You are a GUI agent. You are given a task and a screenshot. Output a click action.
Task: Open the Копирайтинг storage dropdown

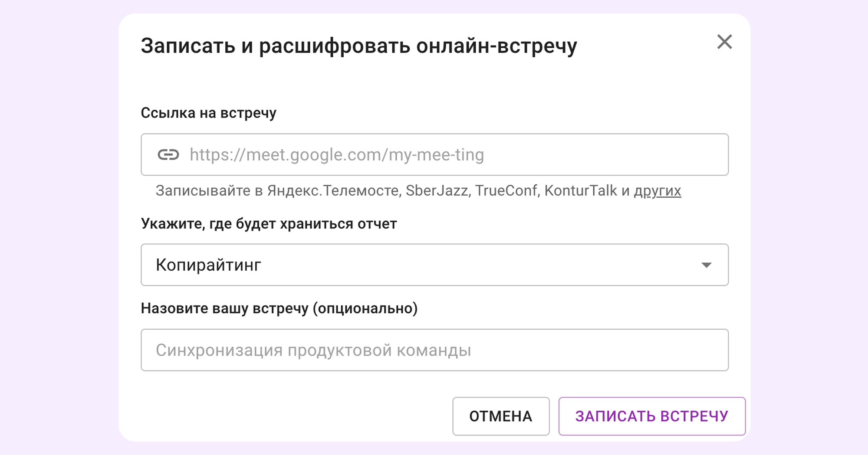click(434, 265)
